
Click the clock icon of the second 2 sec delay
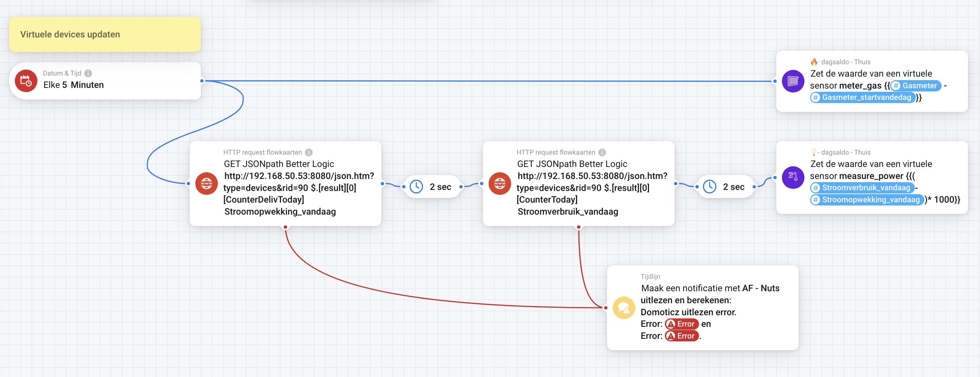click(x=710, y=187)
